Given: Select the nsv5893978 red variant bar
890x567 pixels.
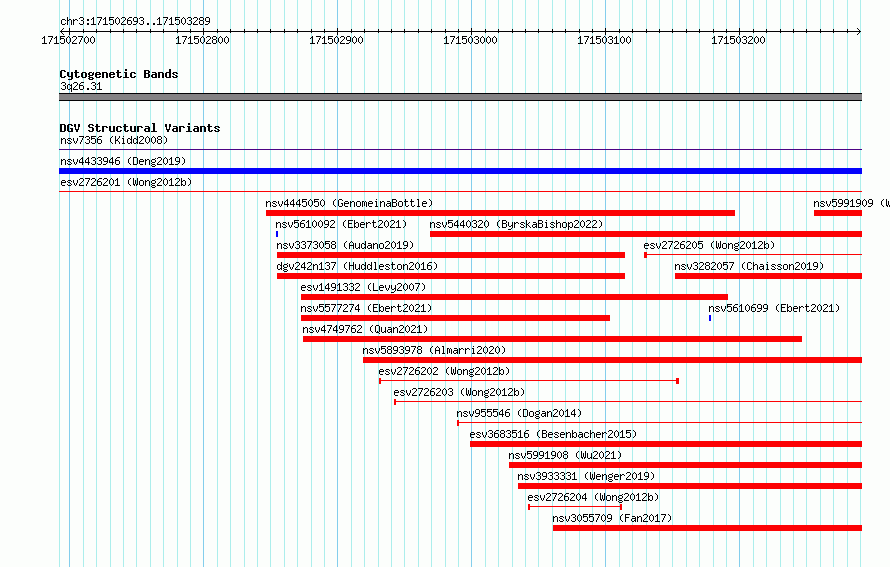Looking at the screenshot, I should coord(612,360).
